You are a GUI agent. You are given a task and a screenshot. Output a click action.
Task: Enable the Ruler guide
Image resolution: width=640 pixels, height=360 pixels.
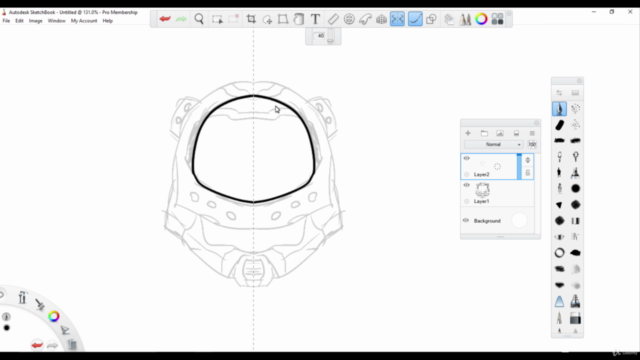pyautogui.click(x=333, y=19)
